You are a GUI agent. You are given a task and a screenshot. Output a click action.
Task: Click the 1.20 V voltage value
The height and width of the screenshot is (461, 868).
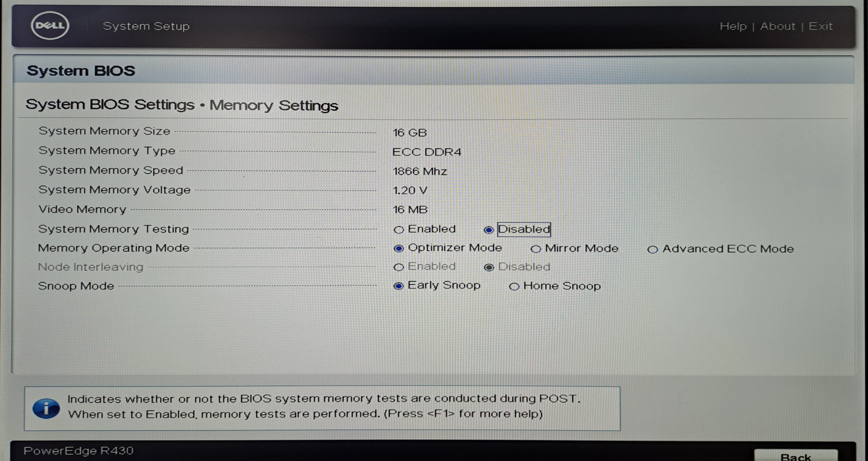pos(410,190)
